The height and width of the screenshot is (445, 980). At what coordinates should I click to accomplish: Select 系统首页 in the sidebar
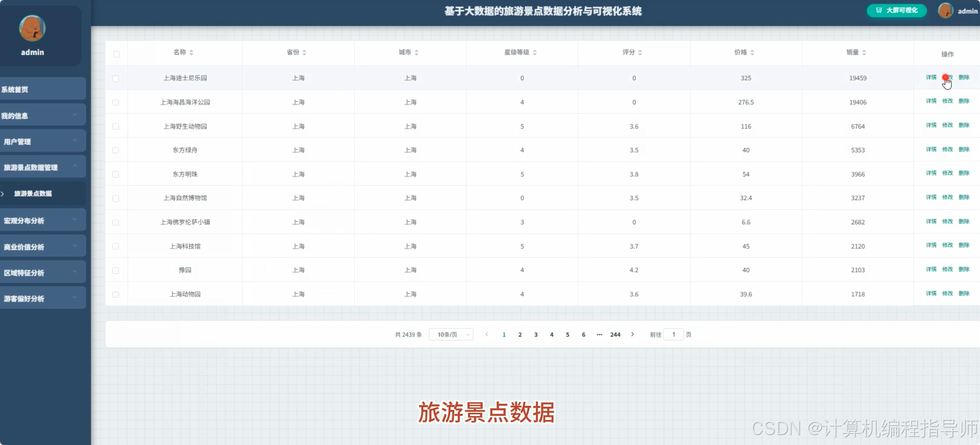(43, 89)
